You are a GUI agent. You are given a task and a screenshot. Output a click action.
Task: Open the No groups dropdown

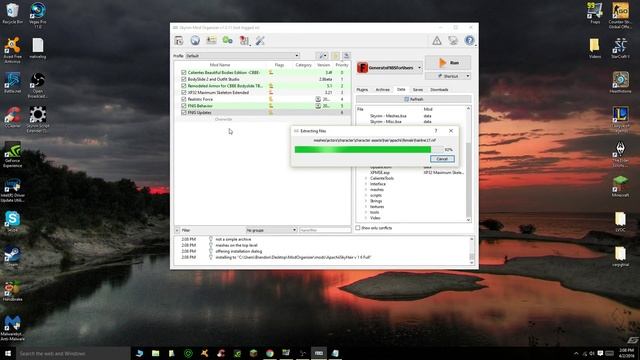tap(271, 230)
